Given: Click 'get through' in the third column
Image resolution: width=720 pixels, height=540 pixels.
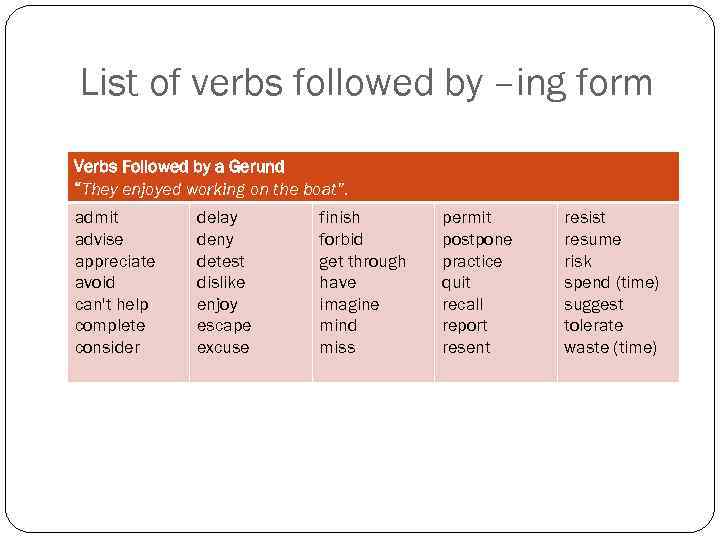Looking at the screenshot, I should (362, 261).
